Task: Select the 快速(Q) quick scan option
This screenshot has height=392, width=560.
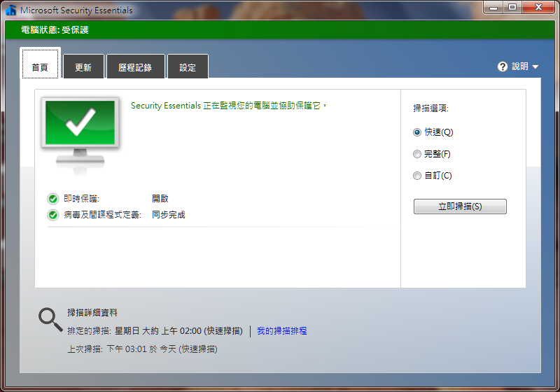Action: [417, 132]
